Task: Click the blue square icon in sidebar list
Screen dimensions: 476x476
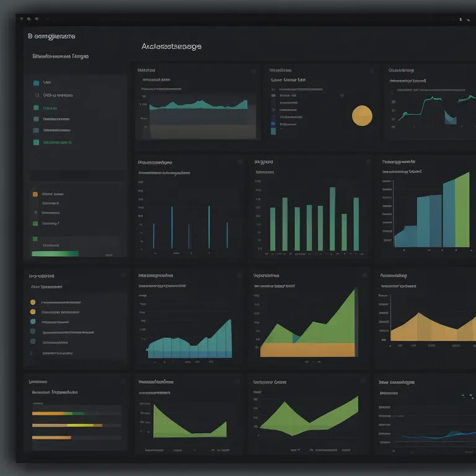Action: (36, 82)
